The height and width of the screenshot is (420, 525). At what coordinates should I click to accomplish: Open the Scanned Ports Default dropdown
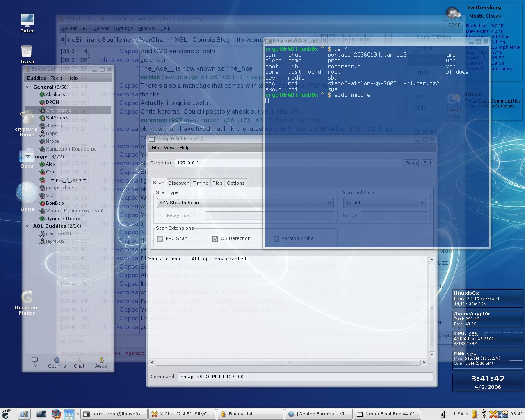(x=385, y=203)
